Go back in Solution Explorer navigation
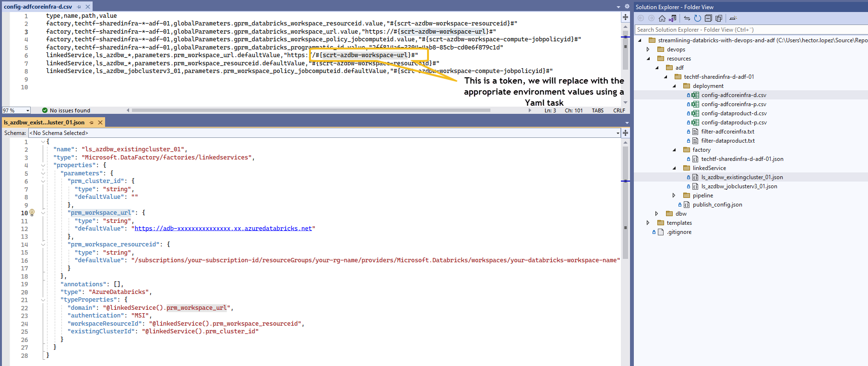The height and width of the screenshot is (366, 868). pyautogui.click(x=641, y=18)
